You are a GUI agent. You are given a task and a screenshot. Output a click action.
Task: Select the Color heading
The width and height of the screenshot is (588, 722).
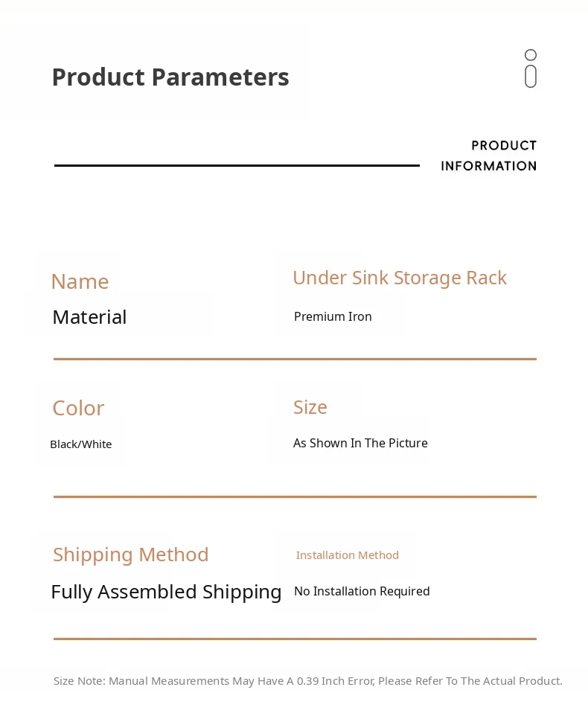click(x=78, y=408)
